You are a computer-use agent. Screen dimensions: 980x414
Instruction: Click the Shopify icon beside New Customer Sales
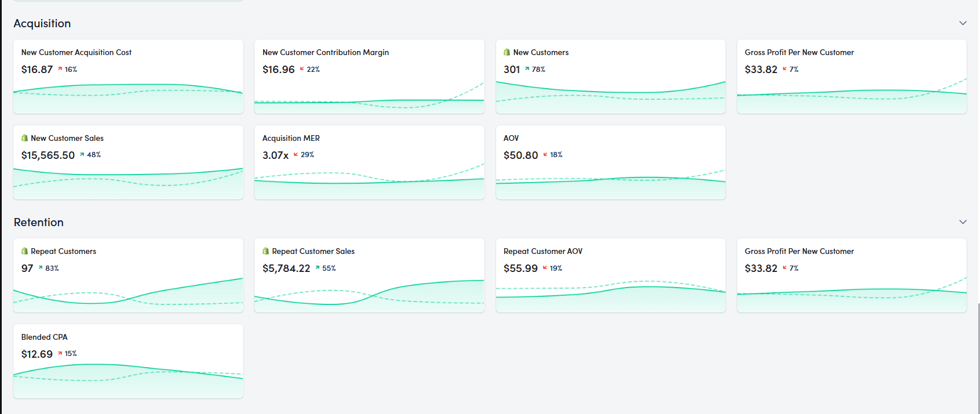click(x=24, y=138)
